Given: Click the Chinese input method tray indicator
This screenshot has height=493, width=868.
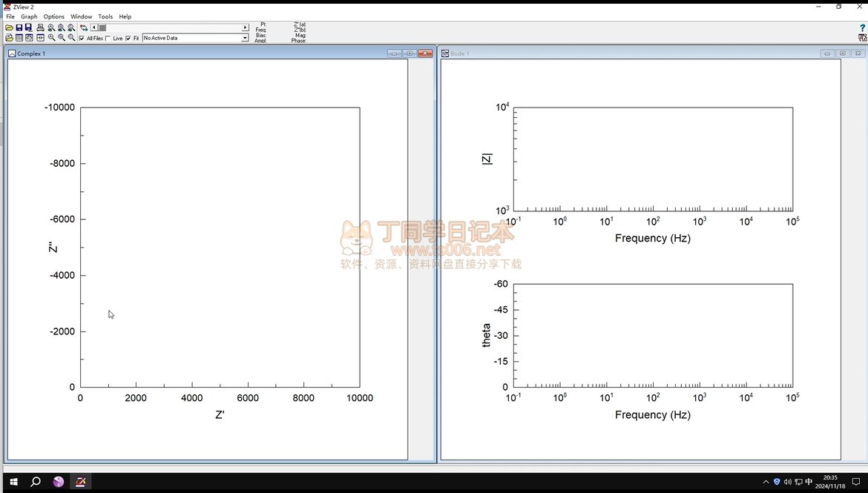Looking at the screenshot, I should pos(809,482).
